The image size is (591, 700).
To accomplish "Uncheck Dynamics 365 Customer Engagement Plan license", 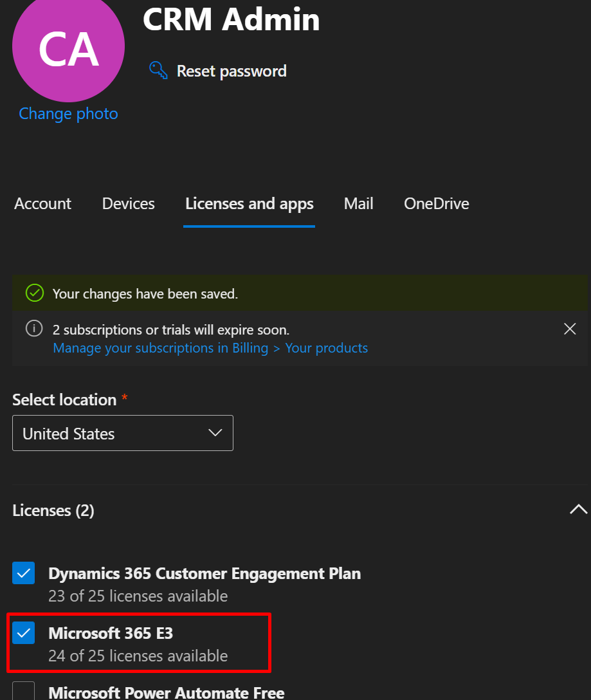I will tap(24, 573).
